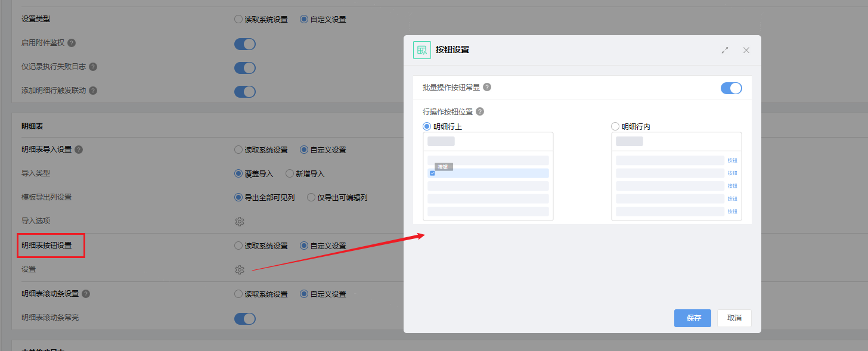Click the help icon next to 添加明细行触发联动
Image resolution: width=868 pixels, height=351 pixels.
coord(93,91)
